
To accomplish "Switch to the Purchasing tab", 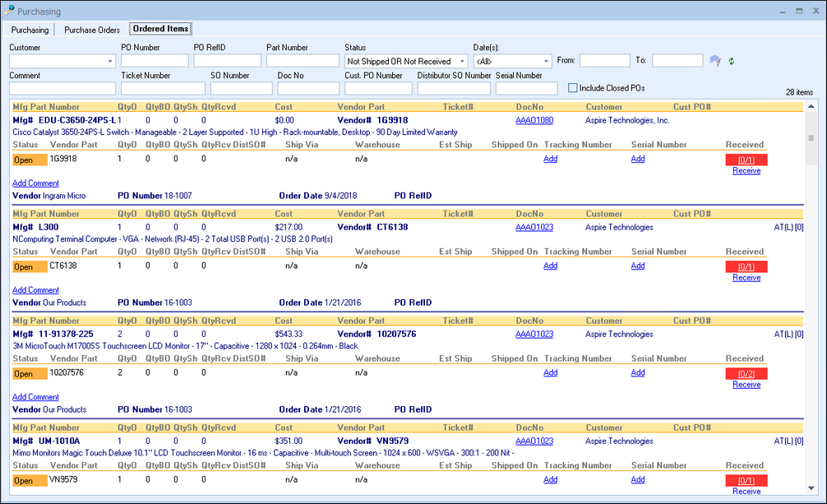I will click(30, 30).
